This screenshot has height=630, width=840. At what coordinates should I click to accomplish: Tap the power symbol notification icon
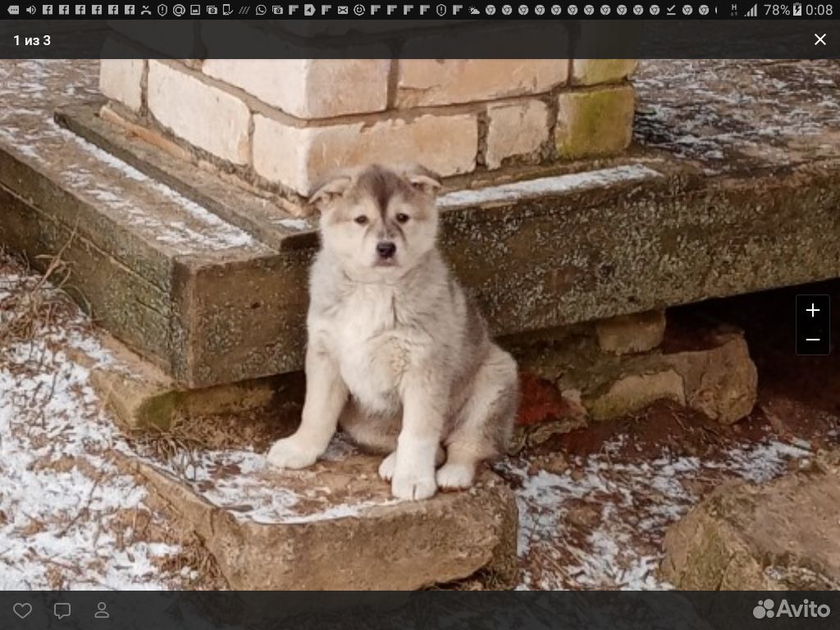pyautogui.click(x=359, y=10)
